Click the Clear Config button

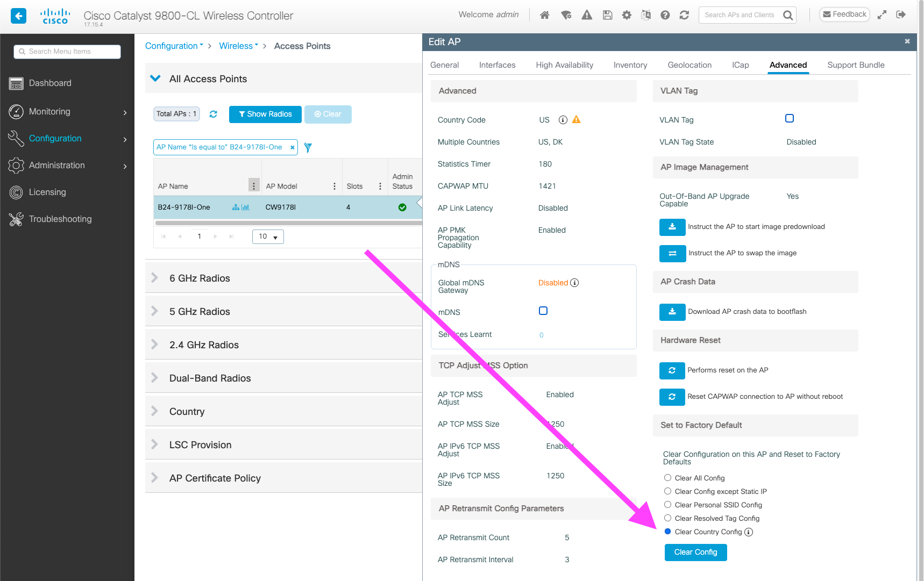pyautogui.click(x=695, y=552)
